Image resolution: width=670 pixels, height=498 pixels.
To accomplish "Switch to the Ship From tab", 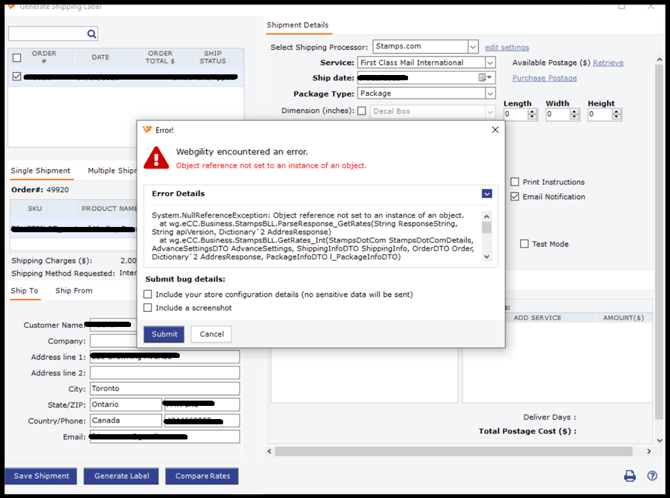I will coord(73,291).
